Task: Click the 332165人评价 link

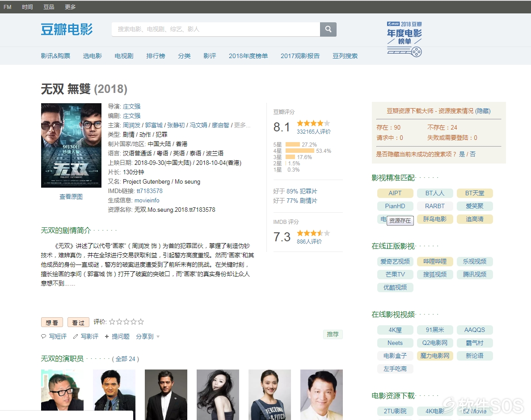Action: (x=314, y=132)
